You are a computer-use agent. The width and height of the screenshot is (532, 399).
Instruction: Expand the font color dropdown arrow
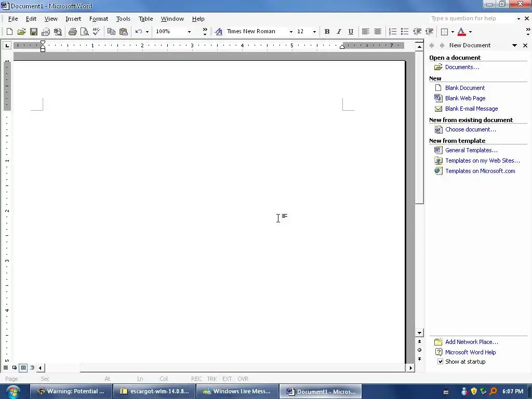pyautogui.click(x=470, y=32)
